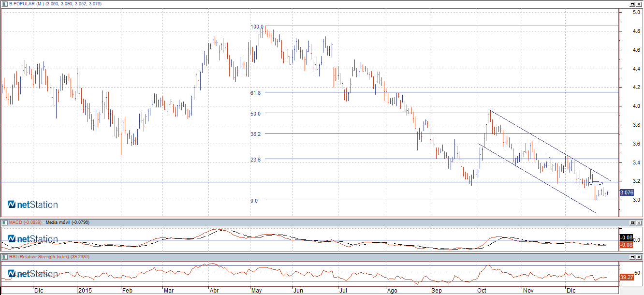Click the current price tag 3.076
This screenshot has width=644, height=295.
pyautogui.click(x=626, y=192)
